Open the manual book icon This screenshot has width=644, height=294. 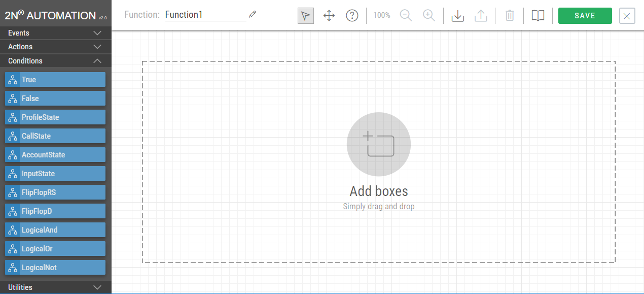(538, 16)
